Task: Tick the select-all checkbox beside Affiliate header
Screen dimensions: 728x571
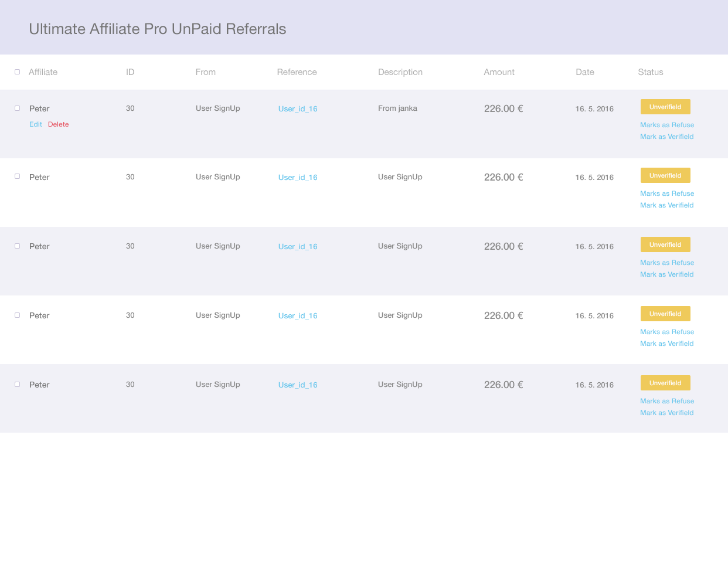Action: tap(17, 72)
